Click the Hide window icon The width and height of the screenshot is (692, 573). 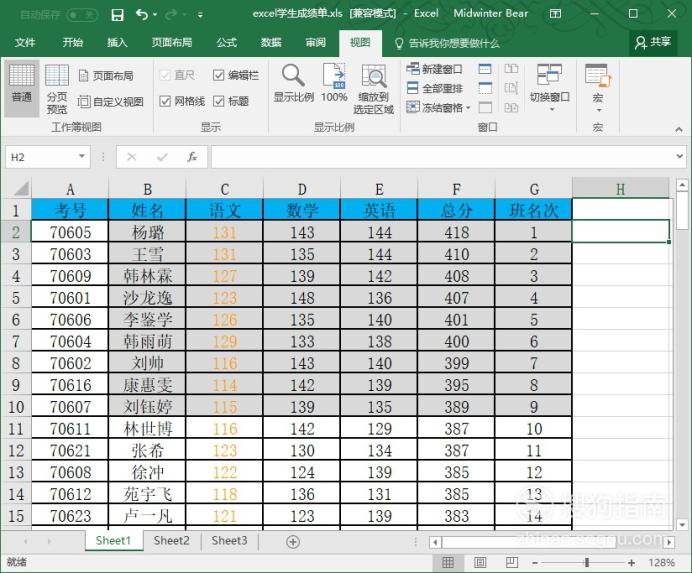485,88
